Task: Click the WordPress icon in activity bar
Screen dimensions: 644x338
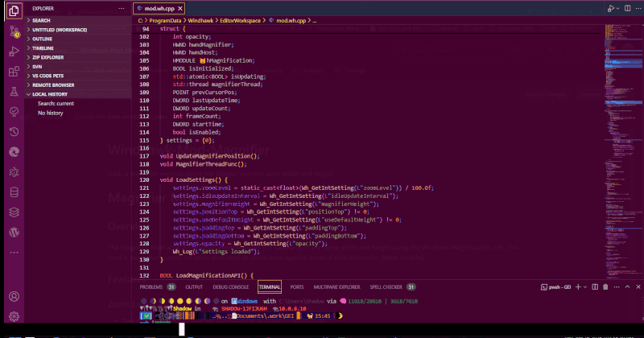Action: (14, 232)
